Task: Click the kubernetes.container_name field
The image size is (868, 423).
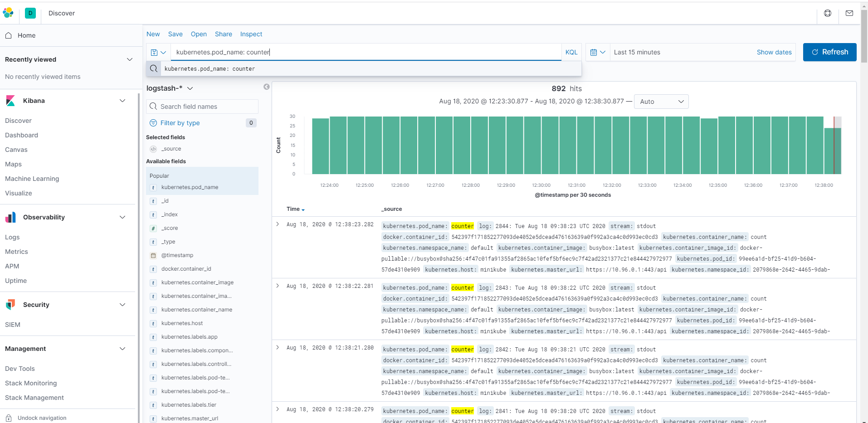Action: [197, 310]
